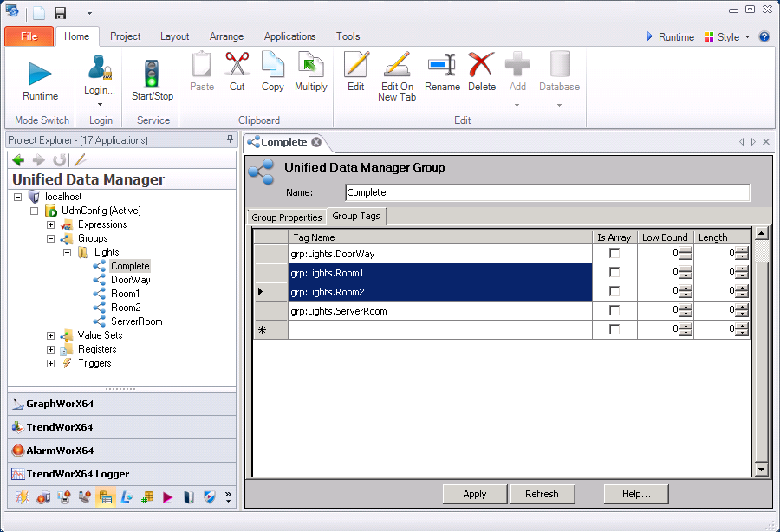Screen dimensions: 780x532
Task: Toggle Is Array checkbox for grp:Lights.ServerRoom
Action: coord(614,311)
